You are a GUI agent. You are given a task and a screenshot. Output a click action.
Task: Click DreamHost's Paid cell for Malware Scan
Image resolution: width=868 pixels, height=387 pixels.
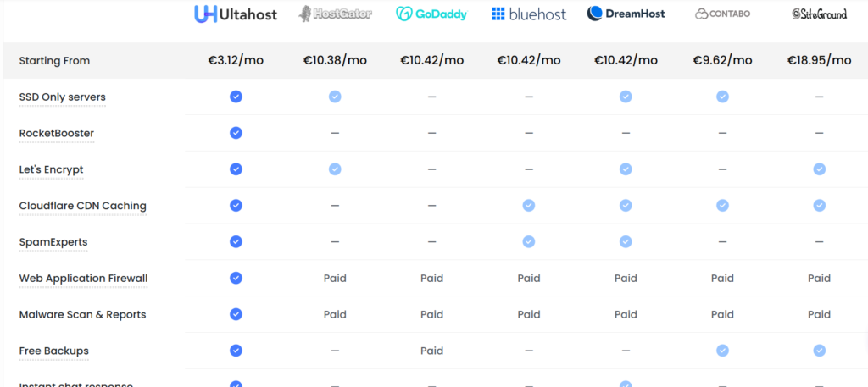(x=626, y=314)
